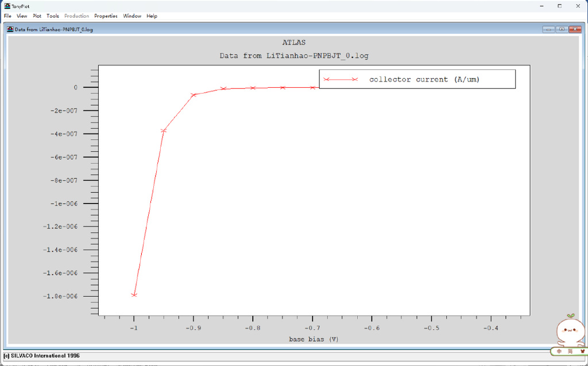This screenshot has height=366, width=588.
Task: Click the -1e-006 y-axis tick label
Action: [x=64, y=204]
